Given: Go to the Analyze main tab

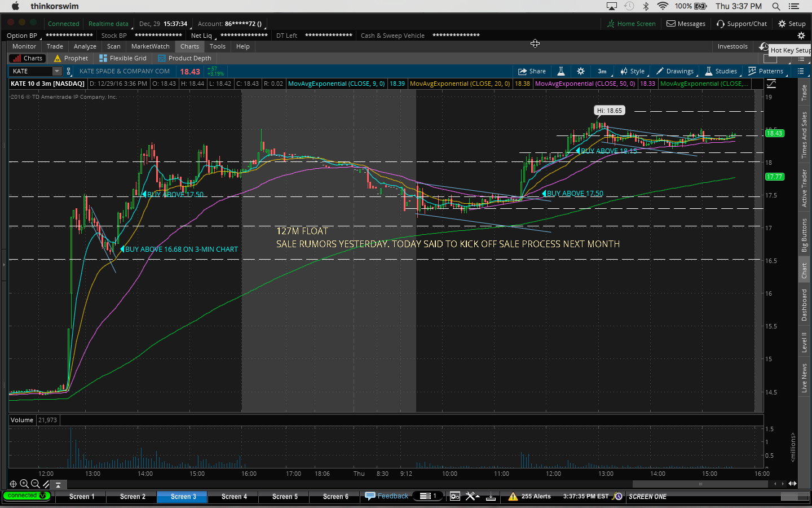Looking at the screenshot, I should (x=85, y=46).
